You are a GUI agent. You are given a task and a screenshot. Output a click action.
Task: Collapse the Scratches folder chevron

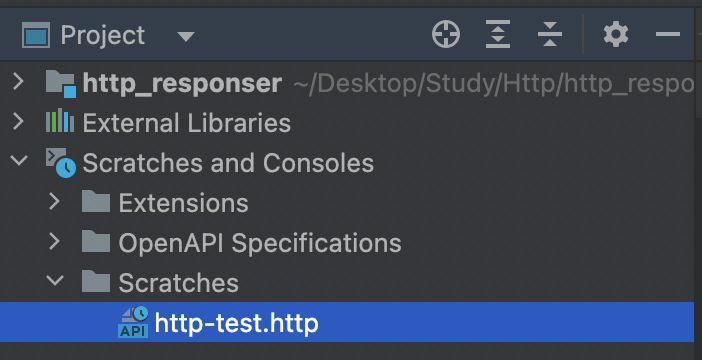[x=55, y=281]
